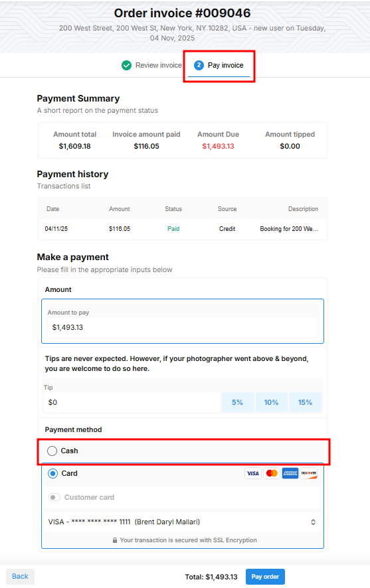This screenshot has width=370, height=588.
Task: Click the Visa card logo
Action: (x=253, y=473)
